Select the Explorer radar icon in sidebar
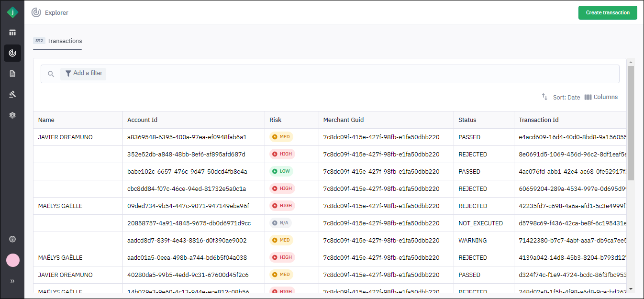The image size is (644, 299). point(12,53)
